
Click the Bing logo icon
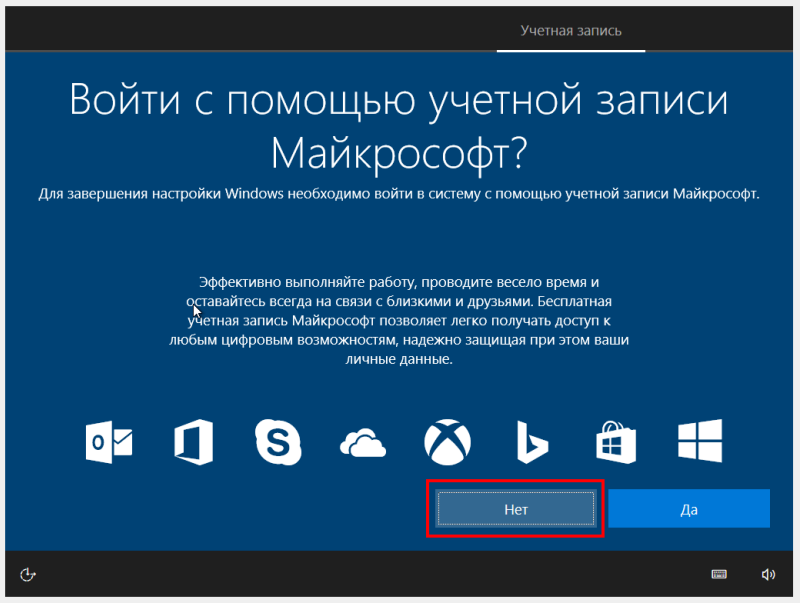[532, 442]
